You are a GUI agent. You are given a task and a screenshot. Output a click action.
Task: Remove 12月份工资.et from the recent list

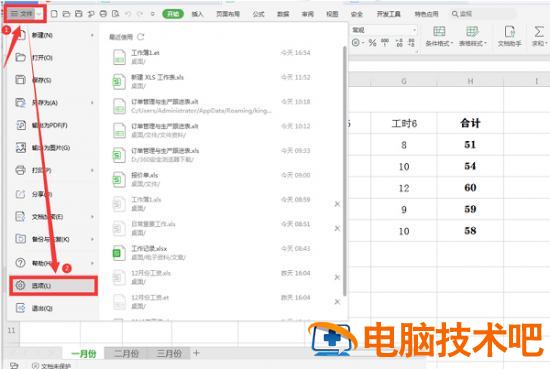pos(337,302)
